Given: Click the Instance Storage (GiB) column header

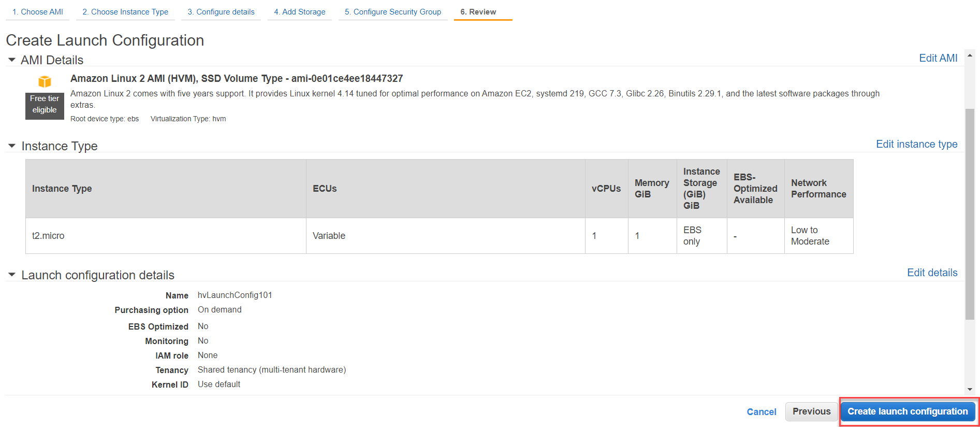Looking at the screenshot, I should [x=701, y=189].
